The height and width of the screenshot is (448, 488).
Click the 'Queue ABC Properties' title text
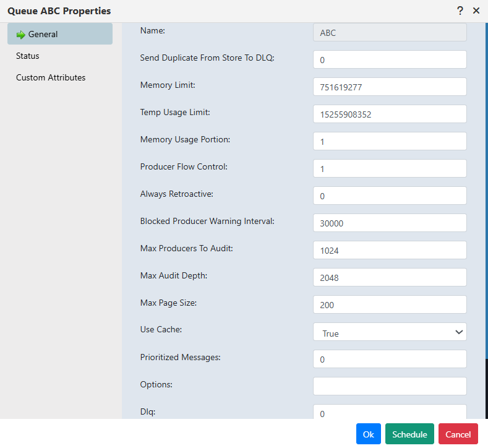coord(59,11)
